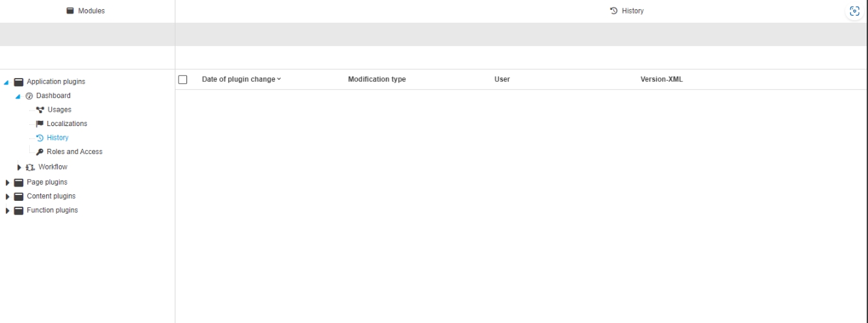Select Application plugins in the tree

[x=56, y=82]
